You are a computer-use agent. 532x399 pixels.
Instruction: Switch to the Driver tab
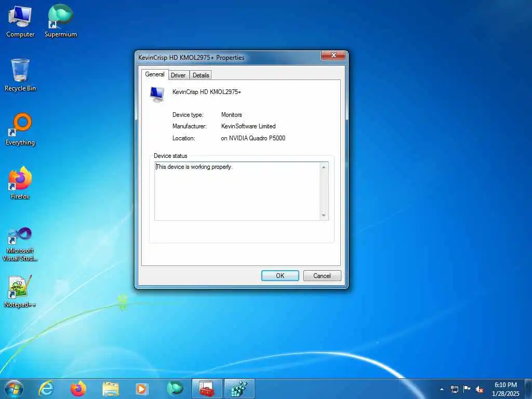click(x=178, y=75)
